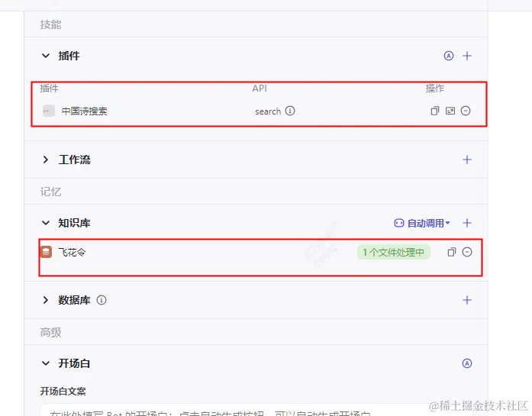Image resolution: width=532 pixels, height=416 pixels.
Task: Click the 1个文件处理中 status badge
Action: pos(394,252)
